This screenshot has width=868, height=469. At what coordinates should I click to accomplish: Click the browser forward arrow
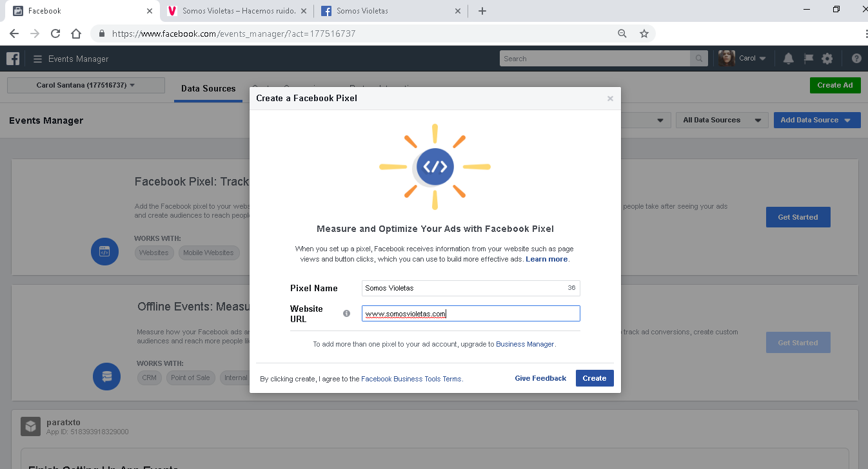[x=35, y=33]
